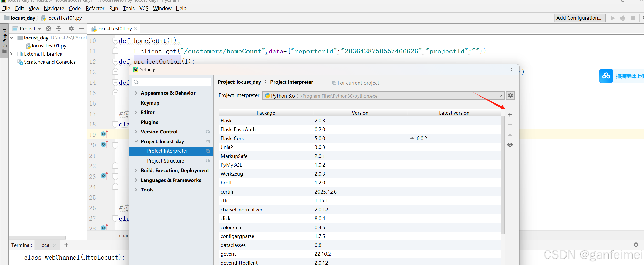Click locustTest01.py breadcrumb in navigation bar
This screenshot has width=644, height=265.
(62, 18)
